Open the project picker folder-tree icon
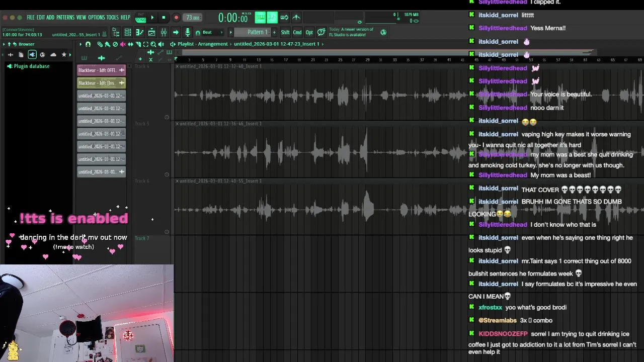644x362 pixels. pos(116,32)
